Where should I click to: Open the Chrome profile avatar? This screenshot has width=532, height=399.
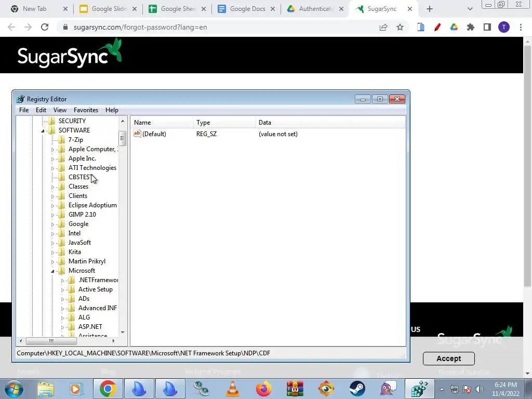point(504,27)
